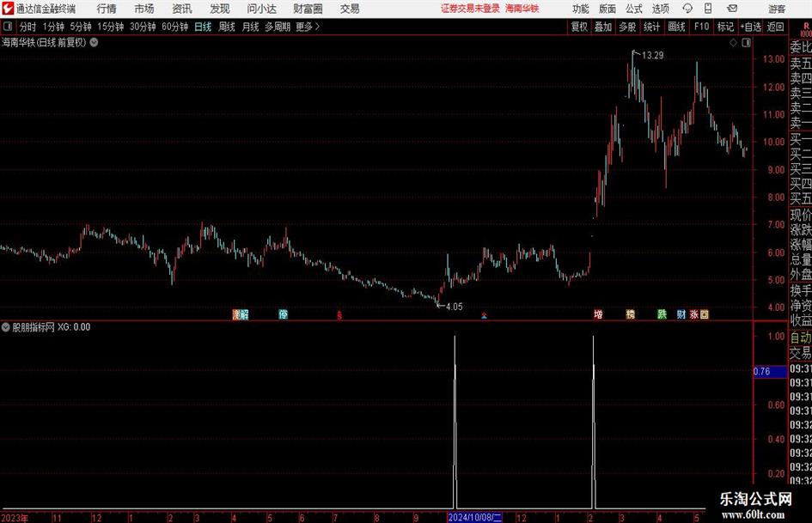The width and height of the screenshot is (812, 523).
Task: Click the small blue triangle event marker
Action: coord(485,315)
